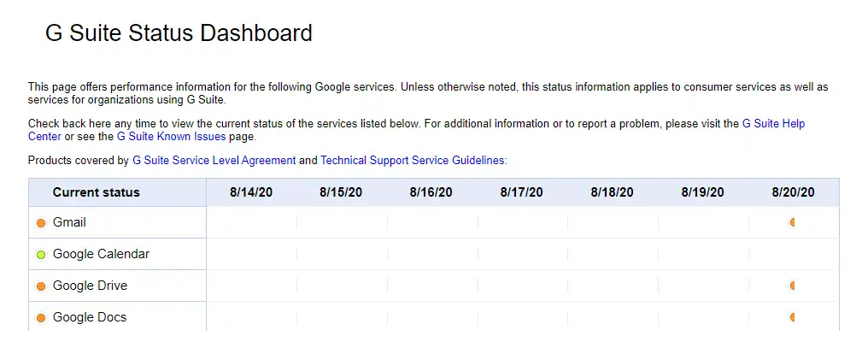
Task: Click the green status icon beside Google Calendar
Action: [x=41, y=255]
